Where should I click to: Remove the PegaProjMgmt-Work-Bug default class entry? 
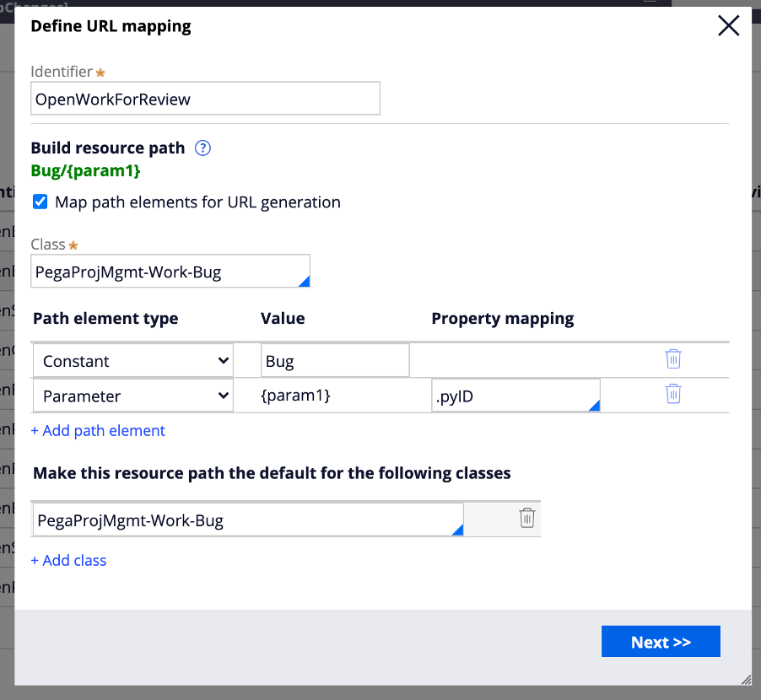(526, 517)
